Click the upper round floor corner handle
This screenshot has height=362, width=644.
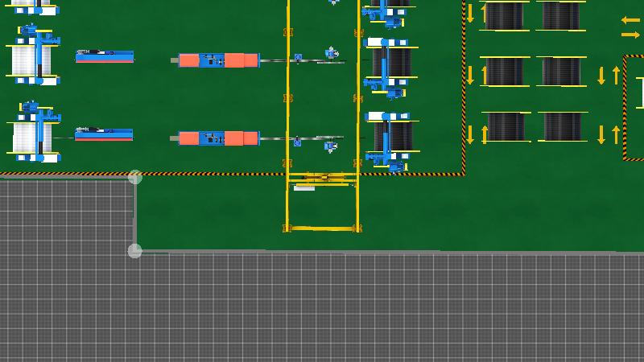click(135, 177)
